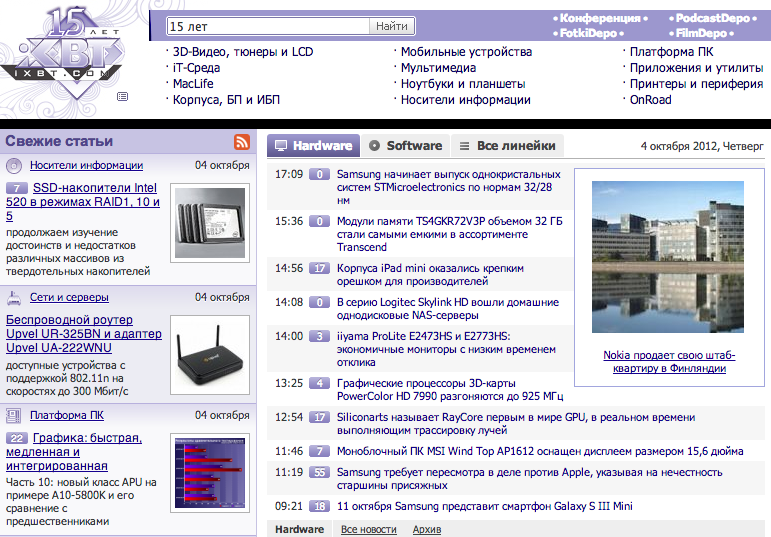Viewport: 771px width, 537px height.
Task: Open comment badge 22 on Графика article
Action: (x=17, y=438)
